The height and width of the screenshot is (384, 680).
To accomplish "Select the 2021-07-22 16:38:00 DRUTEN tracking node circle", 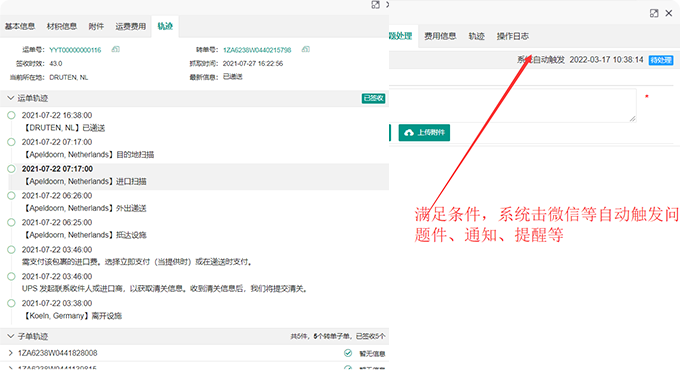I will coord(11,115).
